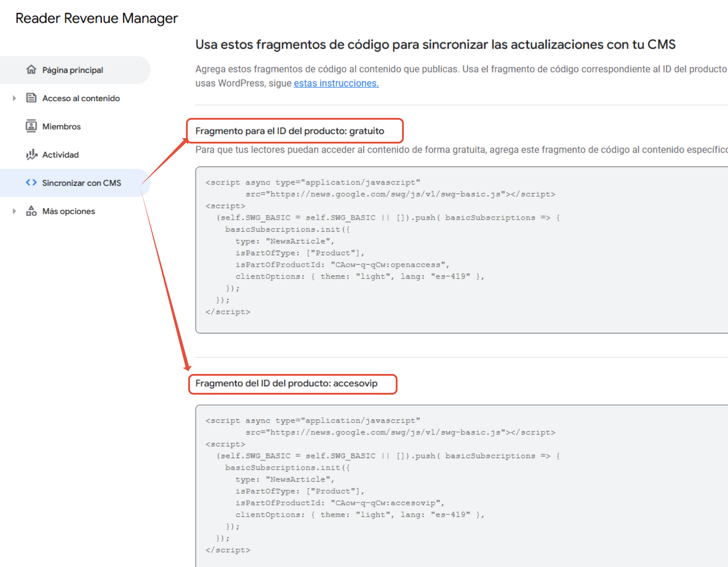Expand the Más opciones submenu arrow
This screenshot has width=728, height=567.
point(14,211)
